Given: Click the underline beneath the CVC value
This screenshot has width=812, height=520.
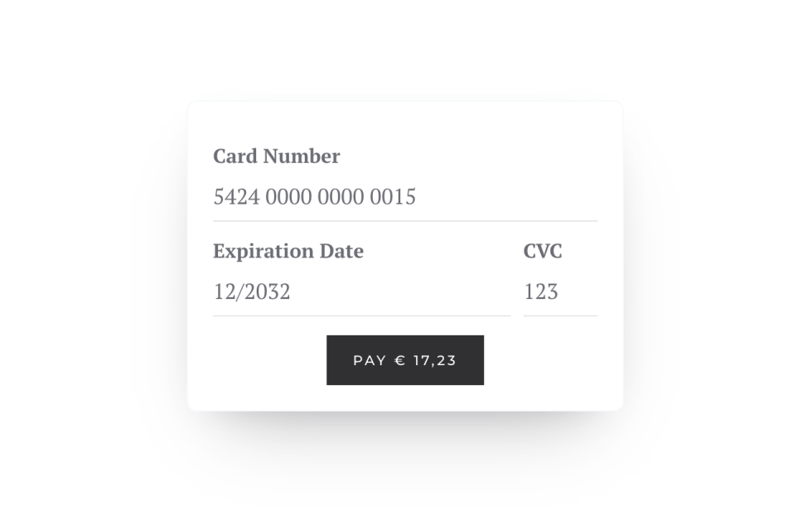Looking at the screenshot, I should click(x=560, y=315).
